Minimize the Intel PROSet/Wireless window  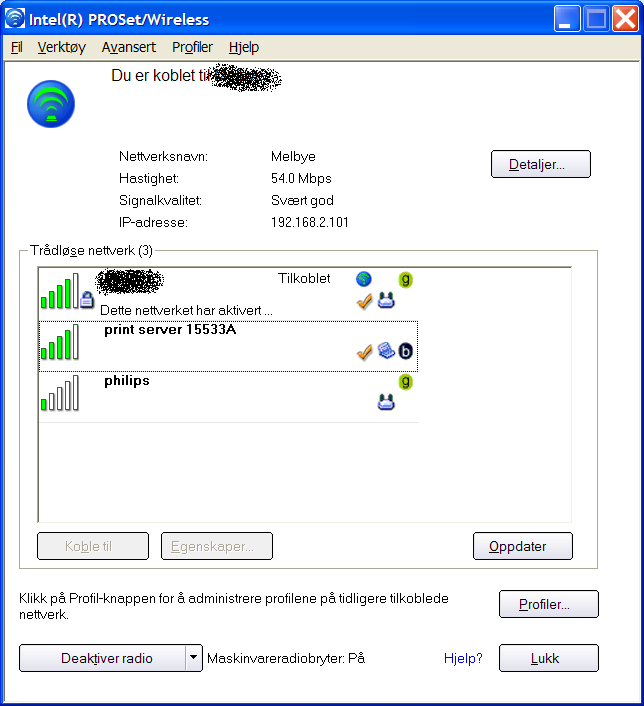[x=567, y=19]
